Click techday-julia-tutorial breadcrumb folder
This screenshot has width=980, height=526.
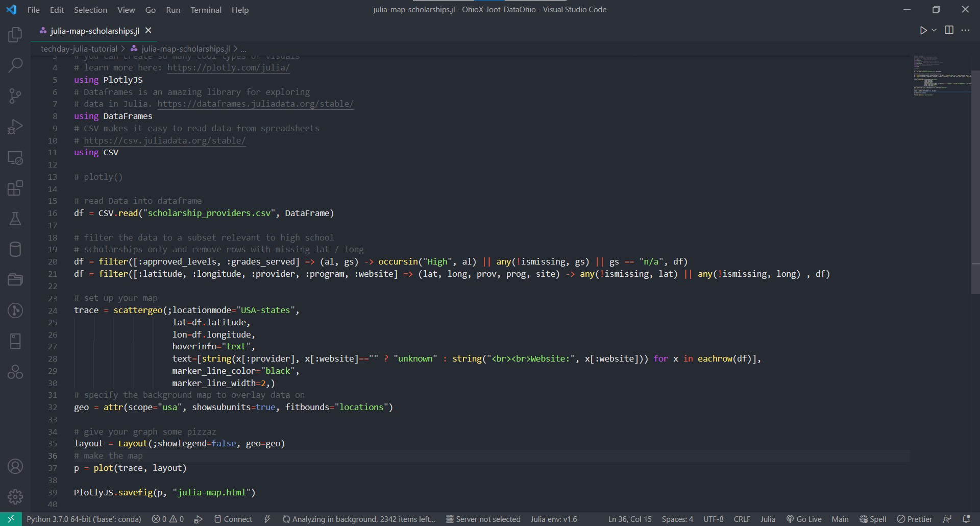tap(79, 49)
